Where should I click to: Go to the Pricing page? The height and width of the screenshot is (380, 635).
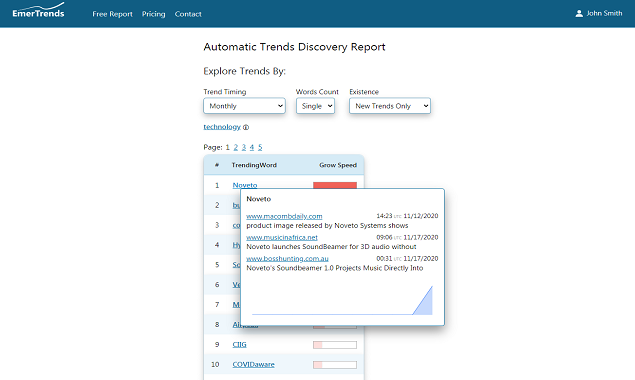153,14
